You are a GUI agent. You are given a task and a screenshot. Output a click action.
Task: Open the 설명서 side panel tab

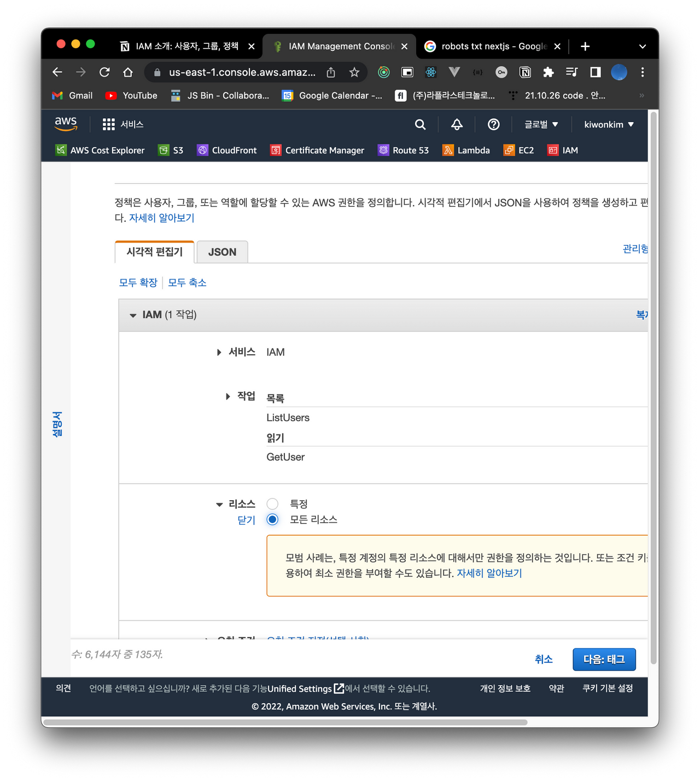tap(57, 425)
